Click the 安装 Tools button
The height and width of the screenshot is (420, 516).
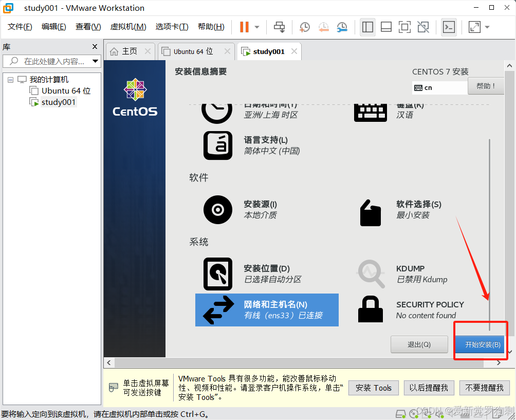tap(374, 388)
